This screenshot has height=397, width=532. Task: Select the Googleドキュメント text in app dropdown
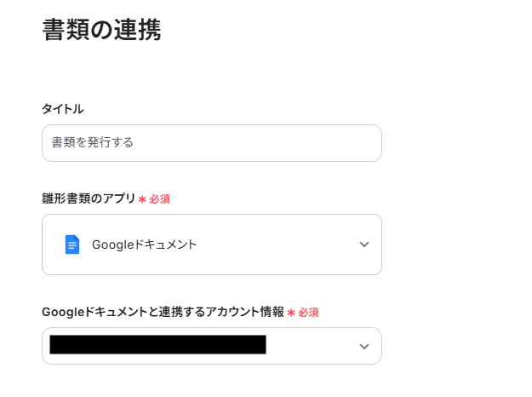145,245
